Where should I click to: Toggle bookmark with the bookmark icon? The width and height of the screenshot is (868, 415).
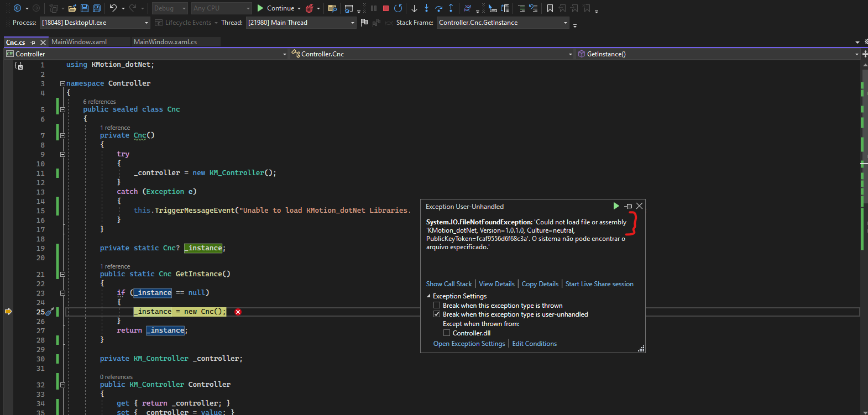[x=550, y=8]
